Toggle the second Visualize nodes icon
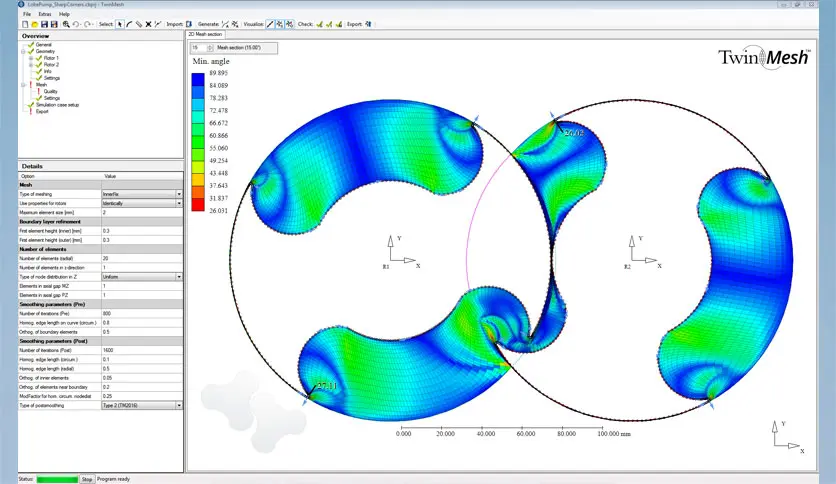Screen dimensions: 836x484 tap(279, 24)
